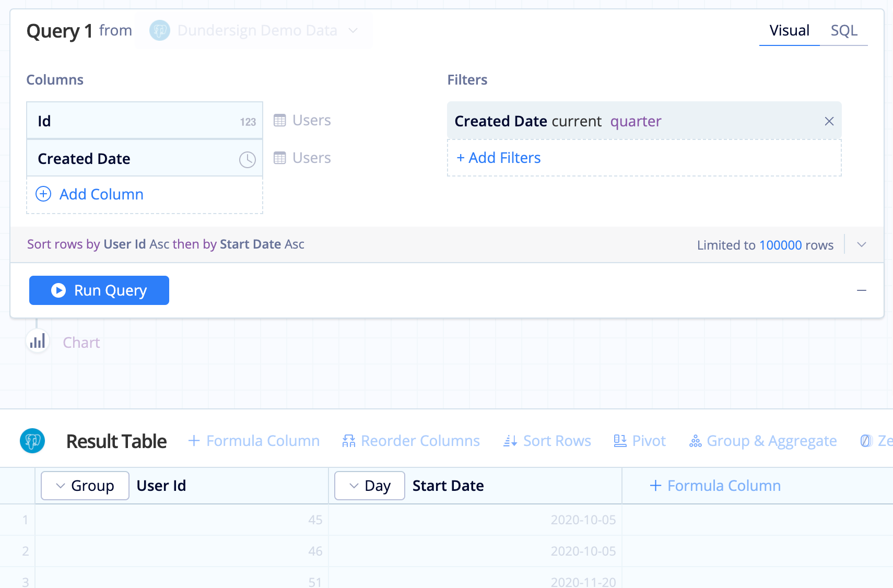Click the User Id column header
Viewport: 893px width, 588px height.
tap(161, 486)
